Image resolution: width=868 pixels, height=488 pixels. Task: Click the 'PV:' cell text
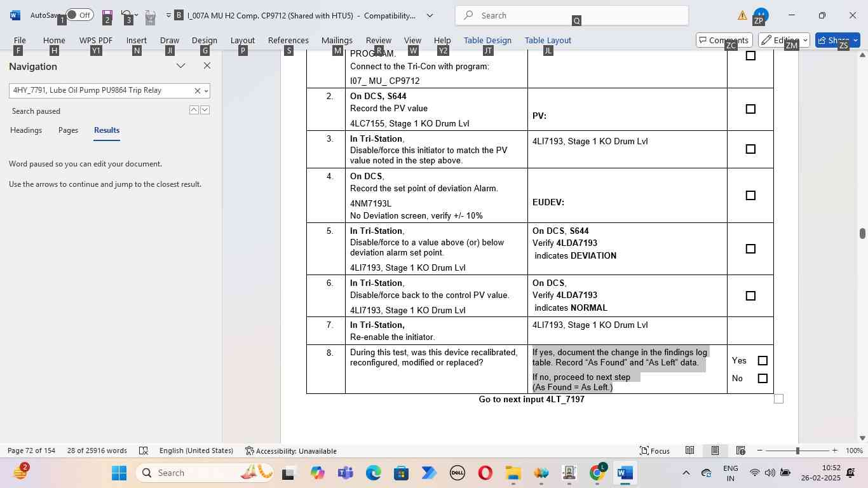(x=539, y=116)
